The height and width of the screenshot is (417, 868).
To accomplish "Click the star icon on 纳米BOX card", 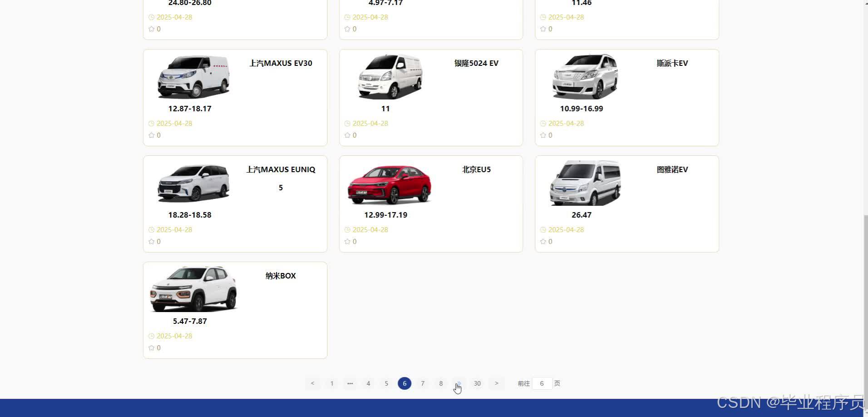I will 151,348.
